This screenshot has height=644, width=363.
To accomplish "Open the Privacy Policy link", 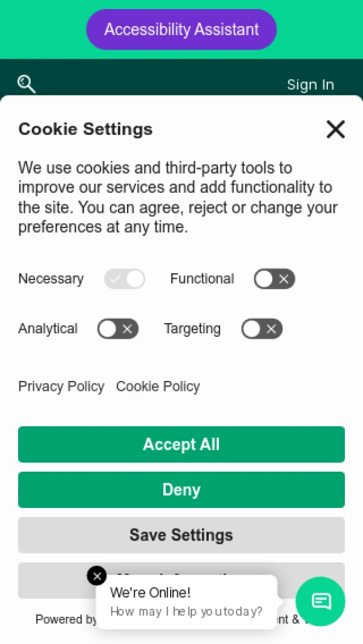I will pos(61,386).
